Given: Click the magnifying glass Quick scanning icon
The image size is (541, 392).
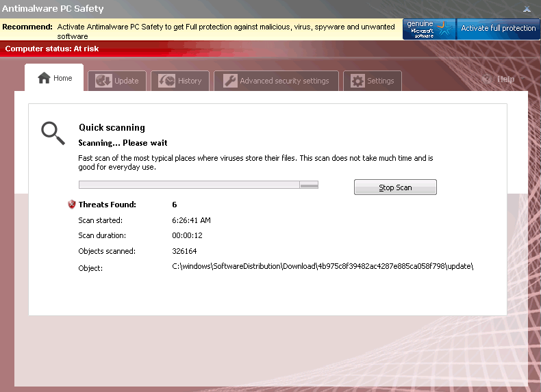Looking at the screenshot, I should pyautogui.click(x=53, y=133).
